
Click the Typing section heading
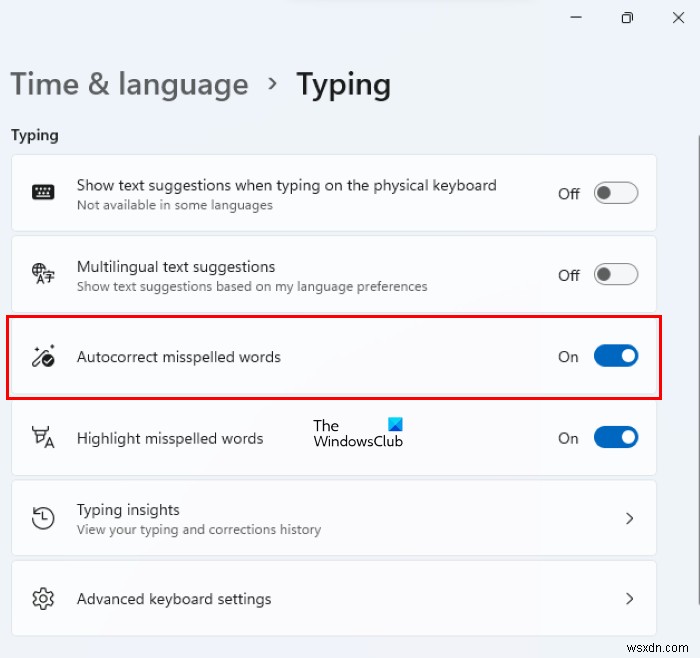[x=35, y=135]
